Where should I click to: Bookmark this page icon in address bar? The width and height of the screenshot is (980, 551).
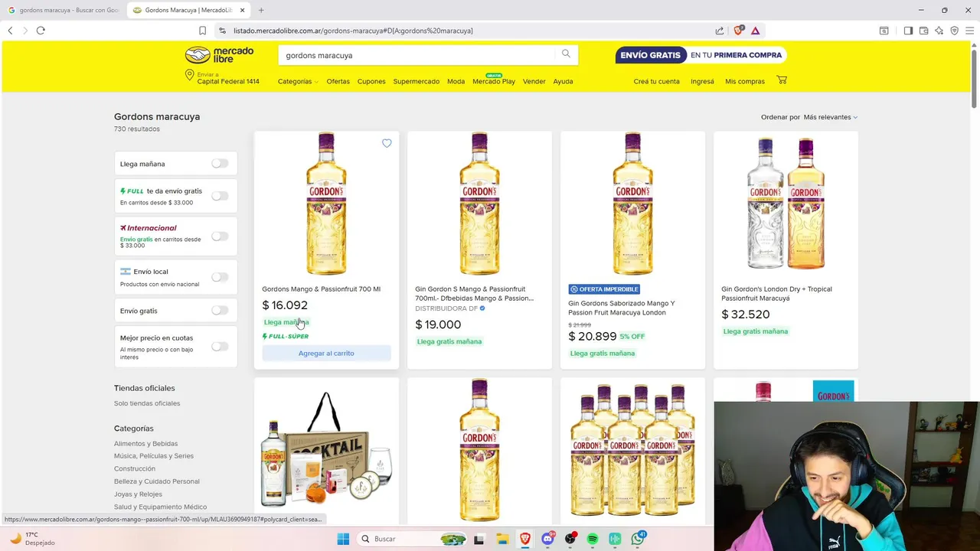click(202, 31)
